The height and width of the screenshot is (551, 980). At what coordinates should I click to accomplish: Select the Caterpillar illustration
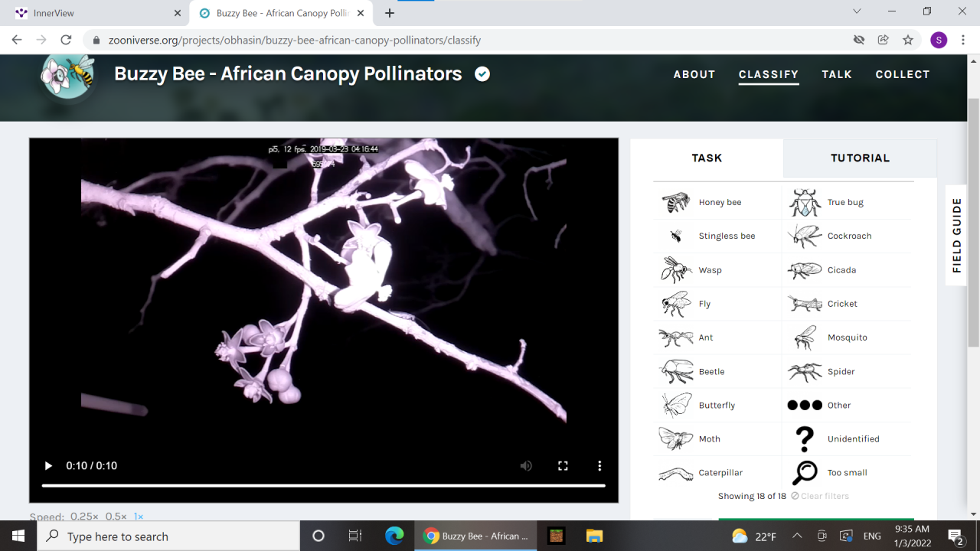point(675,474)
